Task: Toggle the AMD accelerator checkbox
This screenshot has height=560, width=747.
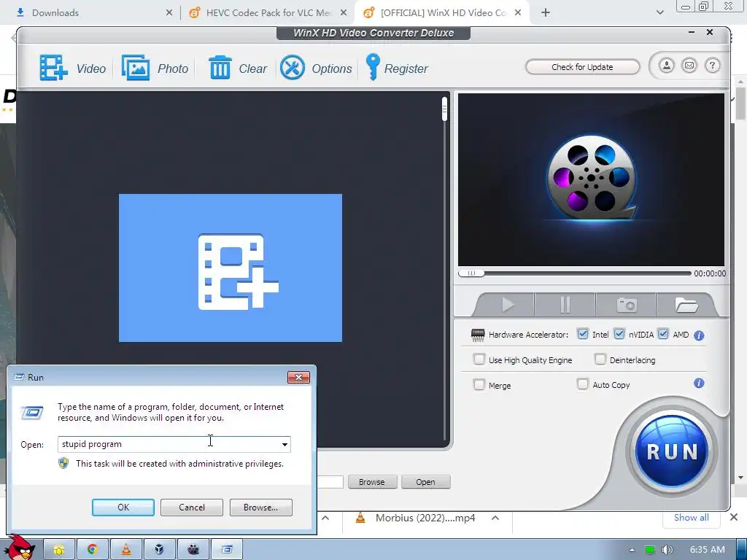Action: (663, 334)
